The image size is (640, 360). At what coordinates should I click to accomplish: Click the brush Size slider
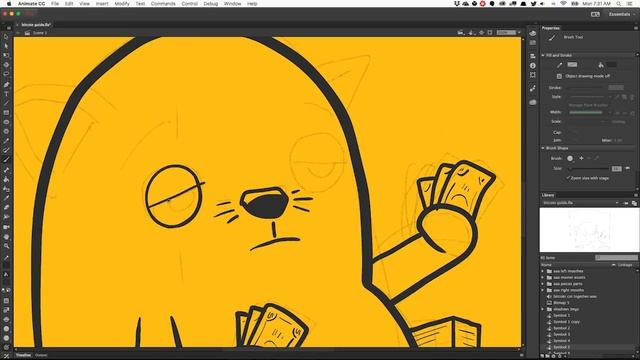[589, 168]
